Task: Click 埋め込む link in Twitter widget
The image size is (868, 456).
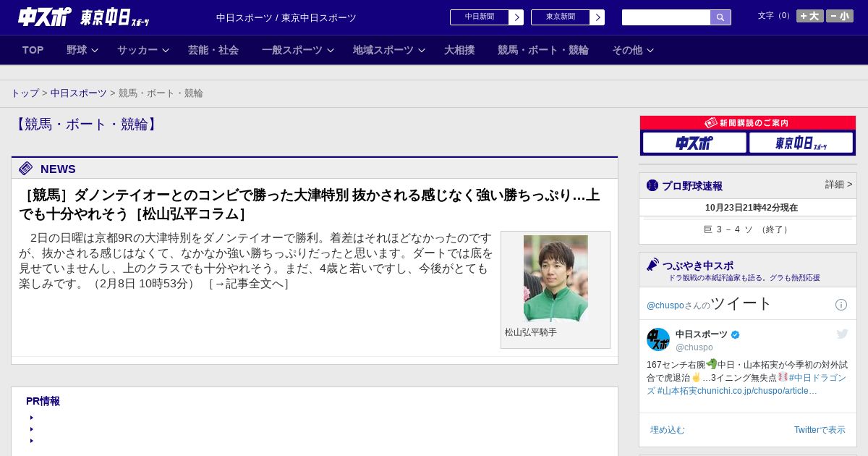Action: tap(667, 430)
